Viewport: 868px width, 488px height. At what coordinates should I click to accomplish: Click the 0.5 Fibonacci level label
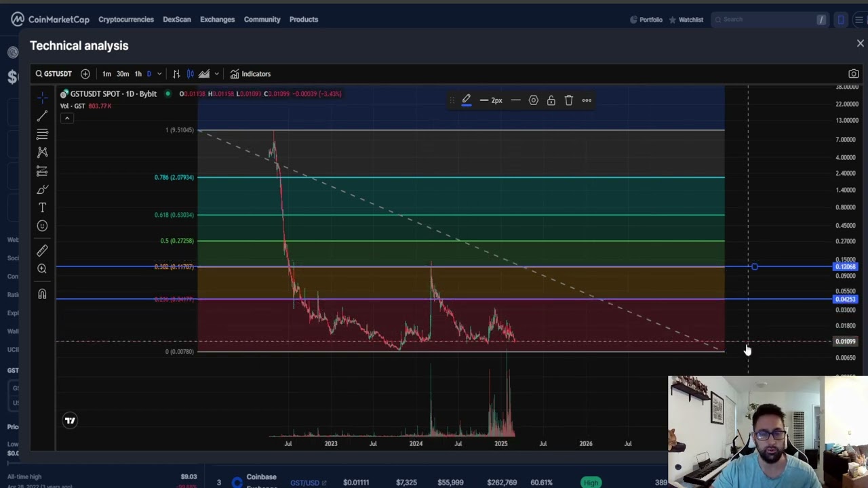[177, 241]
